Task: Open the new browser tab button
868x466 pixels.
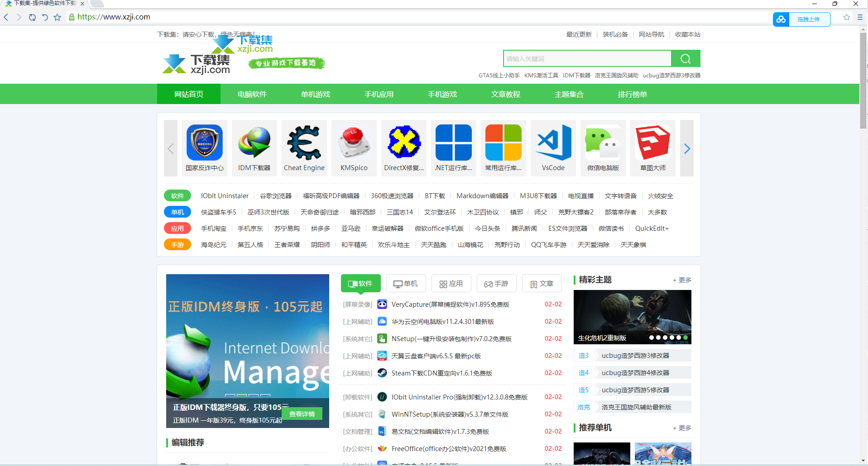Action: pyautogui.click(x=97, y=4)
